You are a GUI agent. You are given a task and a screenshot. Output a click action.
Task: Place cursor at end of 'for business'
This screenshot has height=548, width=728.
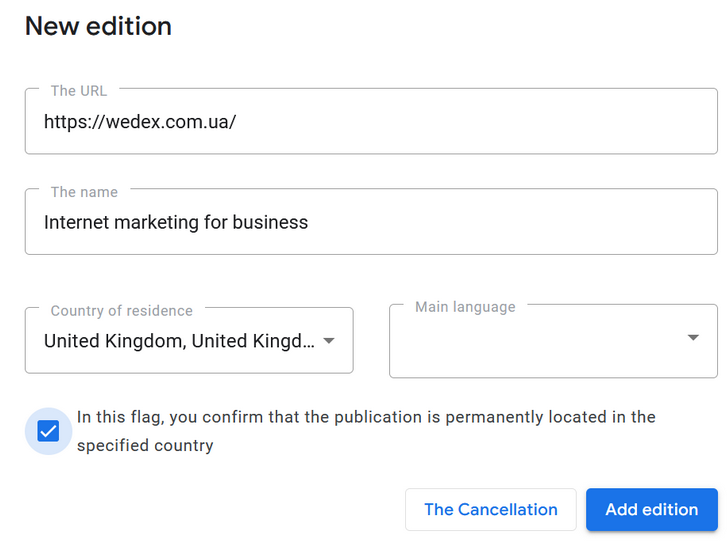(308, 222)
